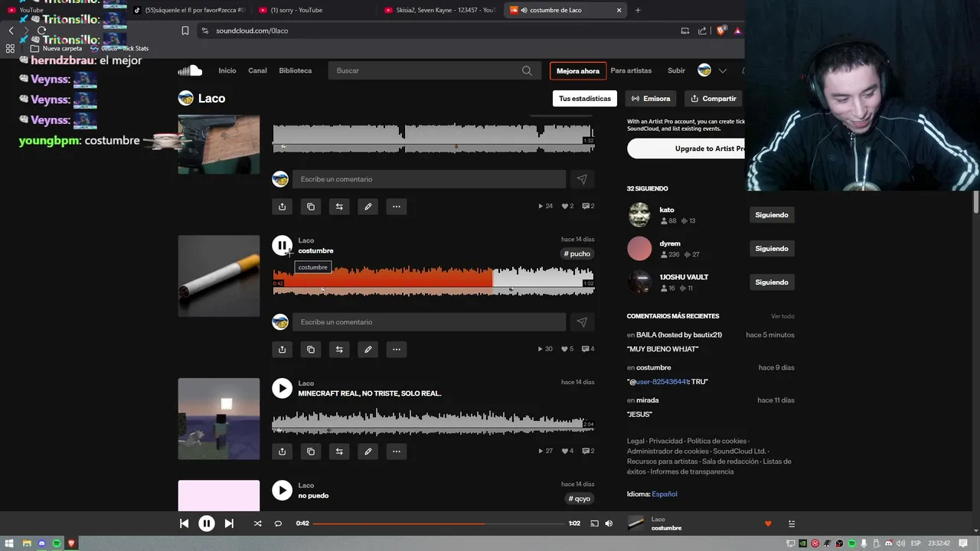
Task: Skip to next track in player bar
Action: (x=229, y=523)
